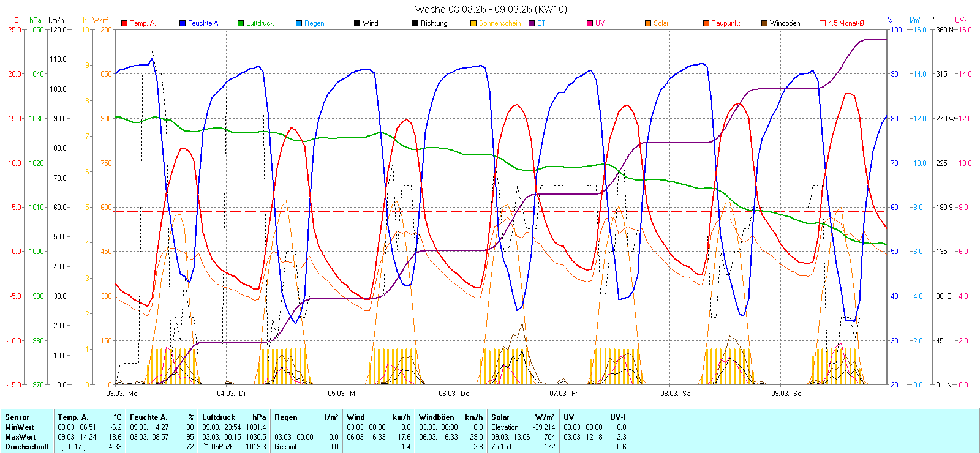The height and width of the screenshot is (453, 980).
Task: Toggle the 4.5 Monat-Ø hollow box
Action: pos(823,23)
